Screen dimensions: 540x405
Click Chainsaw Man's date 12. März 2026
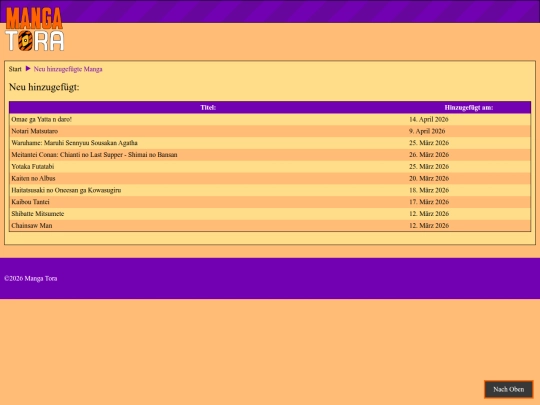click(429, 226)
